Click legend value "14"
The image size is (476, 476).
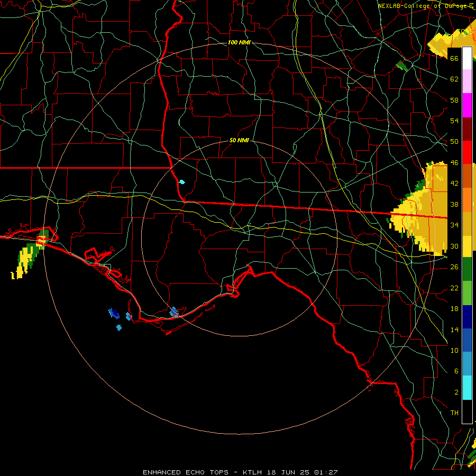click(454, 329)
